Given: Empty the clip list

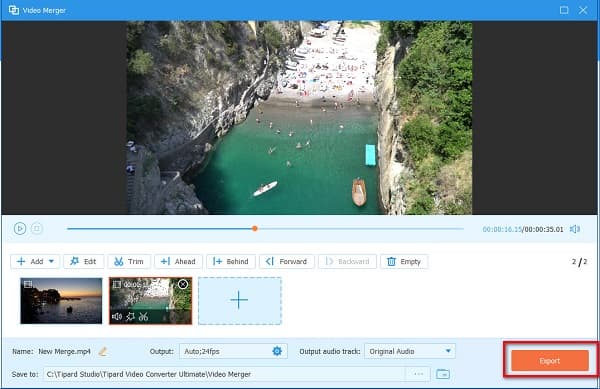Looking at the screenshot, I should click(404, 261).
